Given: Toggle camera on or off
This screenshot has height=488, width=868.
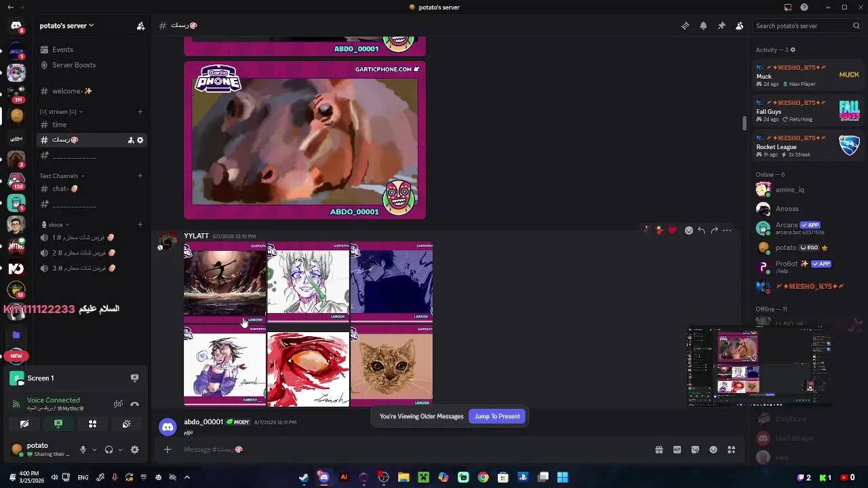Looking at the screenshot, I should [24, 424].
